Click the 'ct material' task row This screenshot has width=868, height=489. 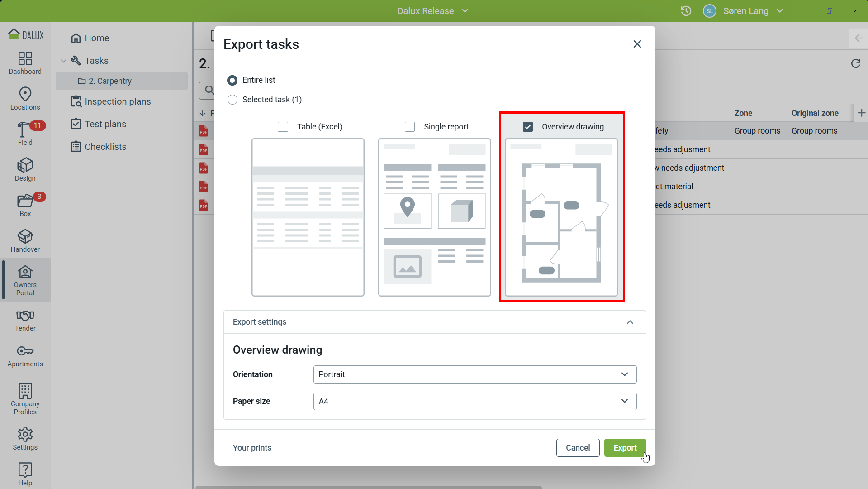click(762, 187)
